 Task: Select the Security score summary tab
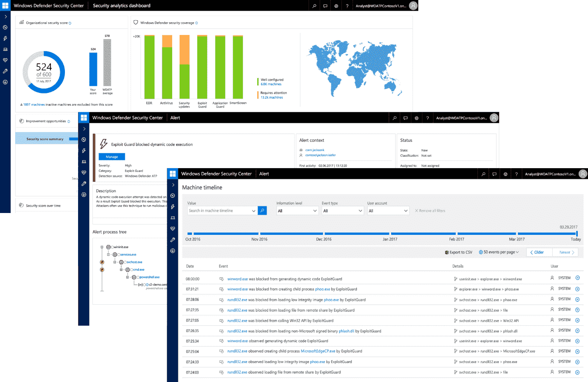click(x=45, y=139)
